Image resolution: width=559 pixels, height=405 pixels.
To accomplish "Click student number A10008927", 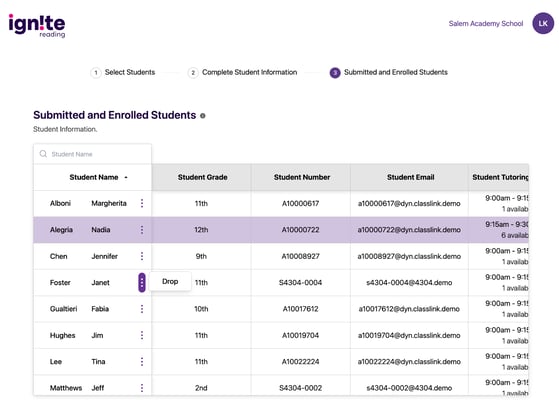I will point(301,256).
